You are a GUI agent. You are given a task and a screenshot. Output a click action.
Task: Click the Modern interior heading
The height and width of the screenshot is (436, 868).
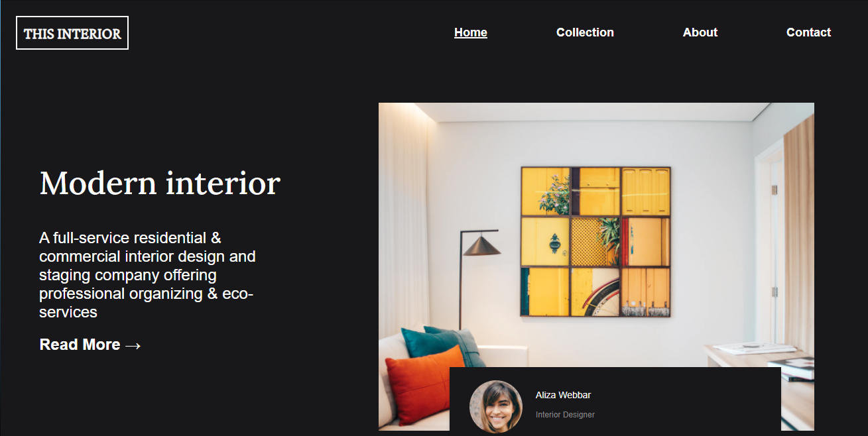(160, 183)
